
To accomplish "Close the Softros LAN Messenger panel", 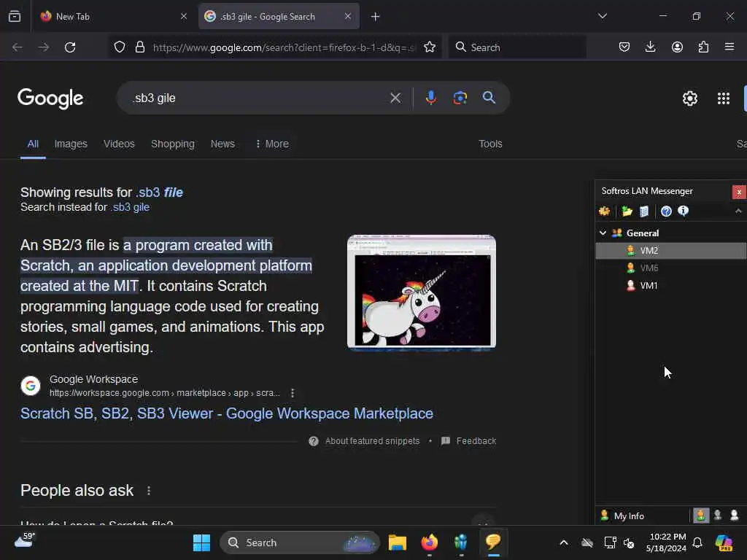I will click(x=739, y=192).
